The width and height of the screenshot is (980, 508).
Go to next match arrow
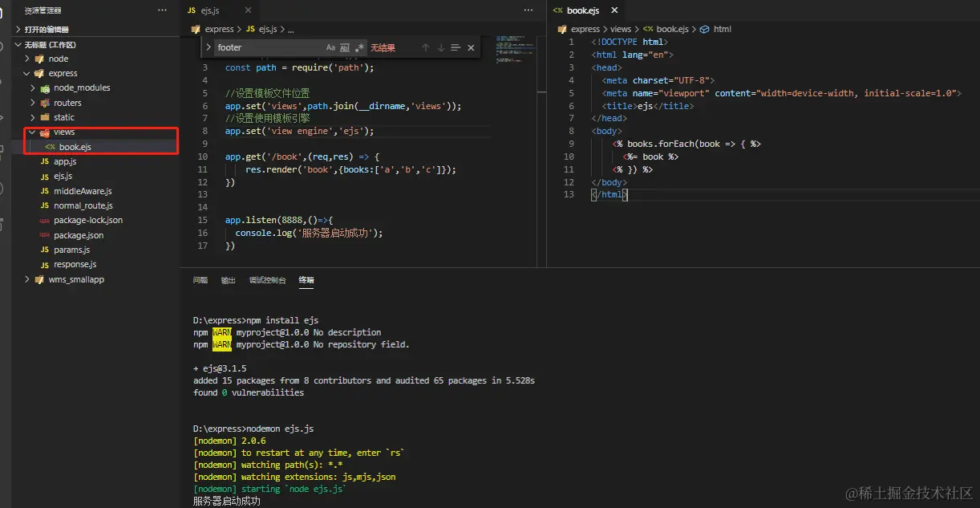440,48
